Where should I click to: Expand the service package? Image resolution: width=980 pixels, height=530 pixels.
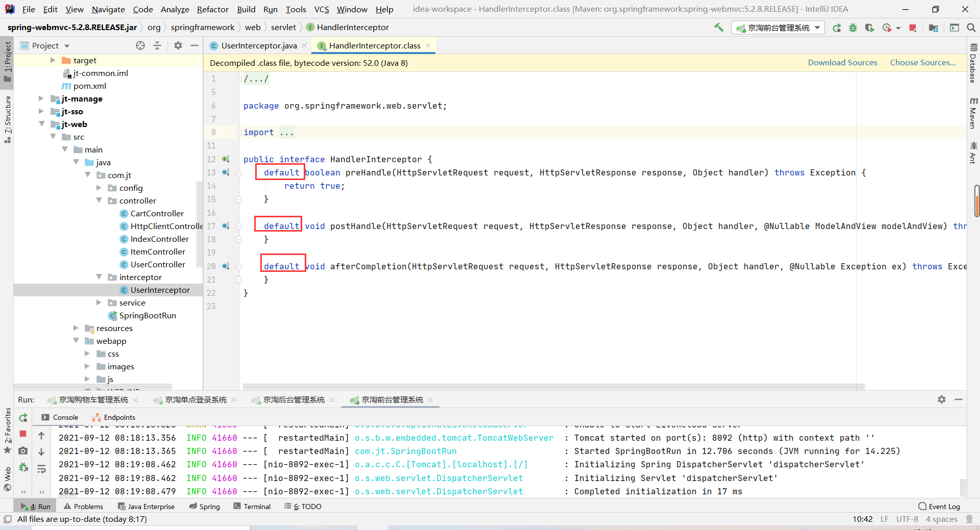click(x=99, y=302)
